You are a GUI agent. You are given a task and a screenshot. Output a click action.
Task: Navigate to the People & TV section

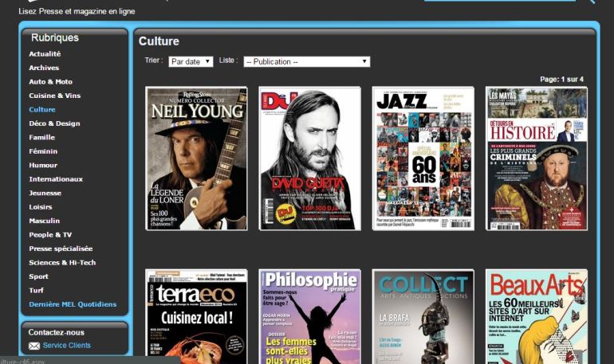point(50,235)
